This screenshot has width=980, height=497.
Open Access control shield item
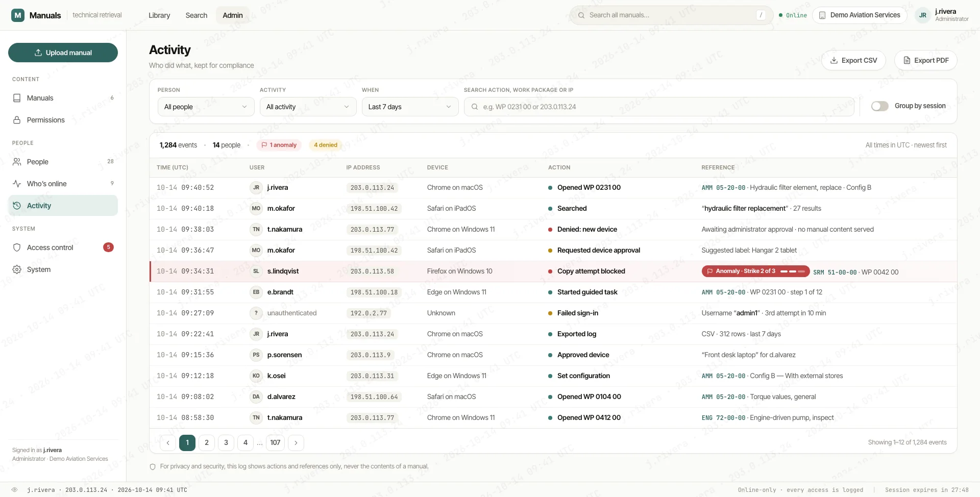tap(63, 247)
